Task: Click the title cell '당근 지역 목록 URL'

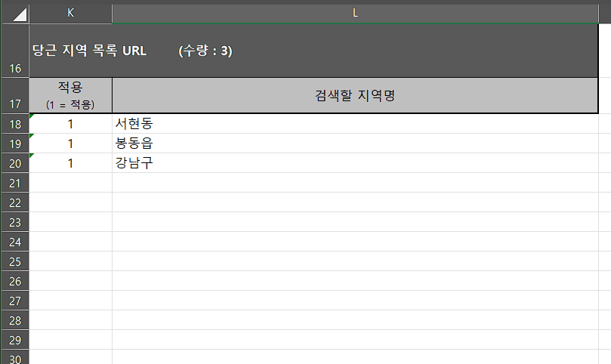Action: pos(89,51)
